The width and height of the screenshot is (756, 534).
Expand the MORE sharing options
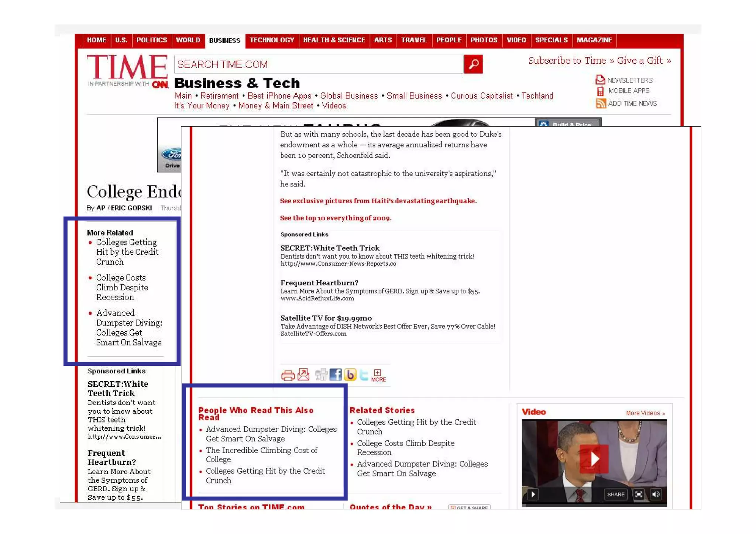(x=378, y=375)
